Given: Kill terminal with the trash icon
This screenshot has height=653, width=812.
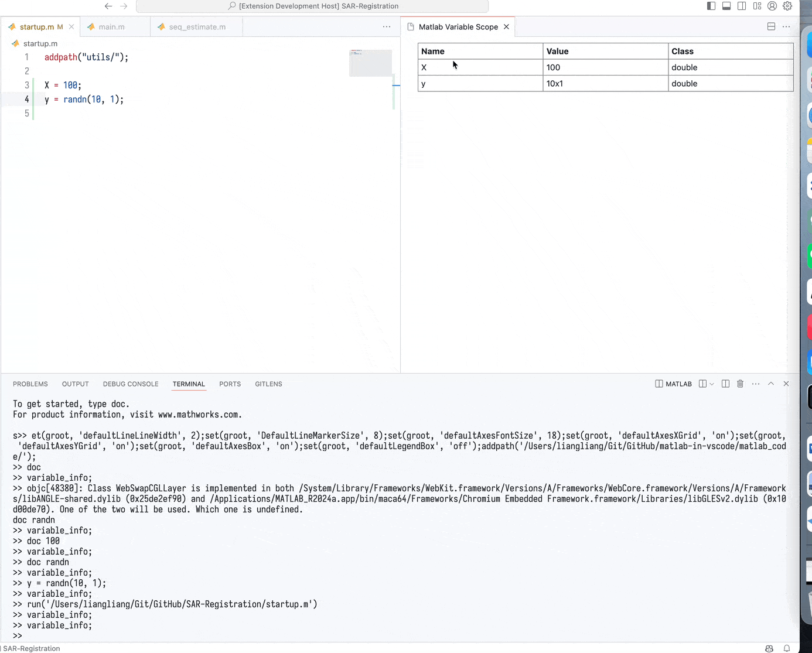Looking at the screenshot, I should [x=741, y=384].
